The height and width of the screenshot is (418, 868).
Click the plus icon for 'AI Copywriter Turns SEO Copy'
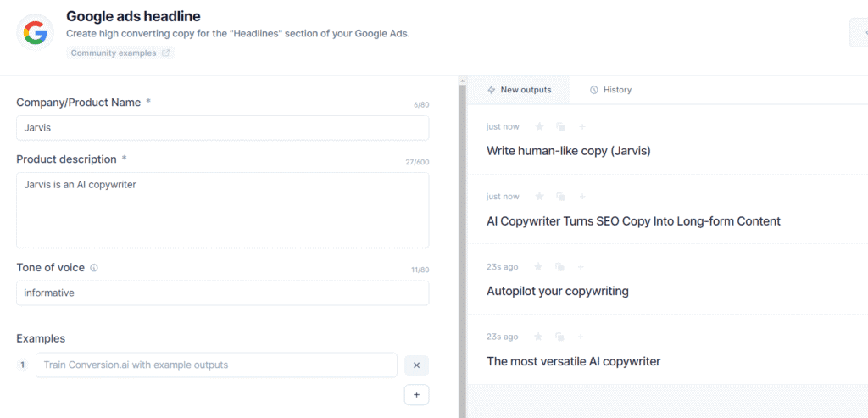(581, 197)
